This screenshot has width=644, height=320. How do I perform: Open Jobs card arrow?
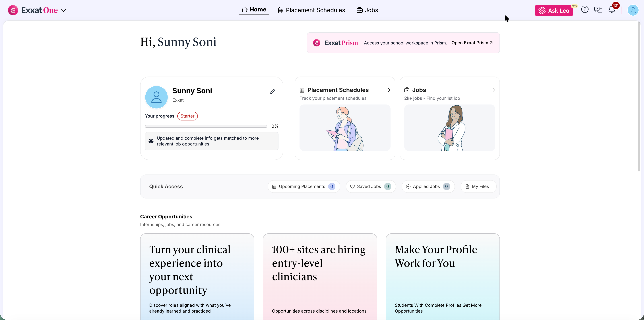(492, 90)
